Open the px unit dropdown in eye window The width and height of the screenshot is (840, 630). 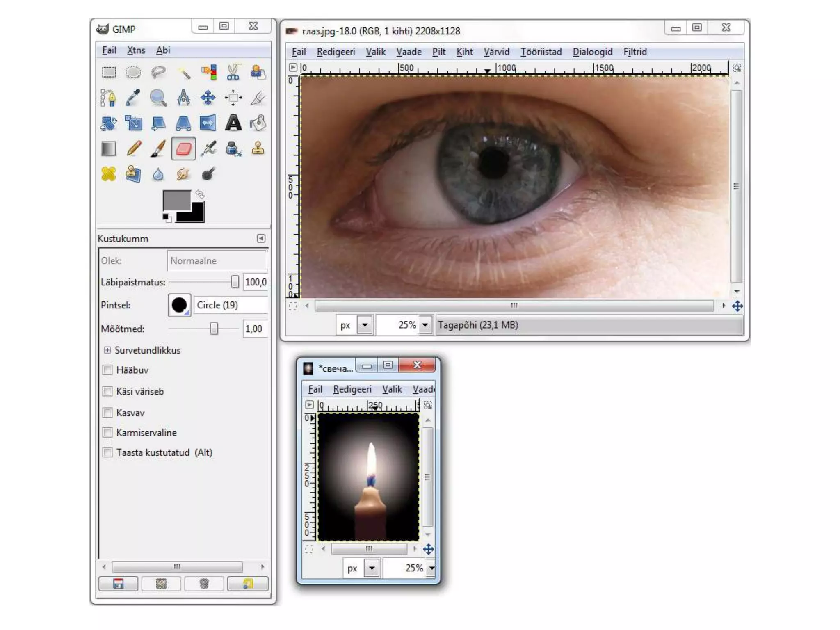point(365,325)
